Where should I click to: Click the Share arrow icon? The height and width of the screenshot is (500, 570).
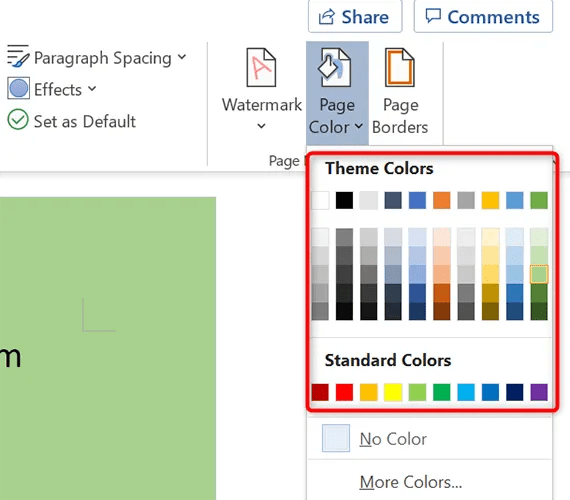pyautogui.click(x=326, y=17)
